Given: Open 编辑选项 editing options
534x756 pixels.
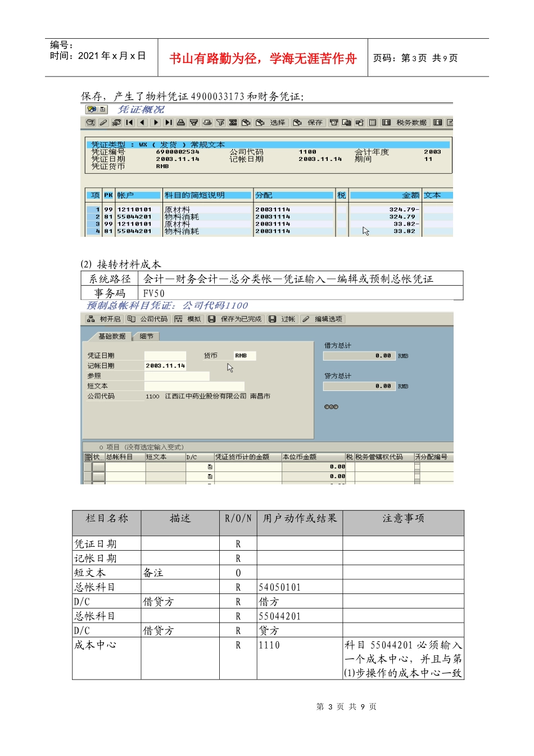Looking at the screenshot, I should click(x=322, y=319).
